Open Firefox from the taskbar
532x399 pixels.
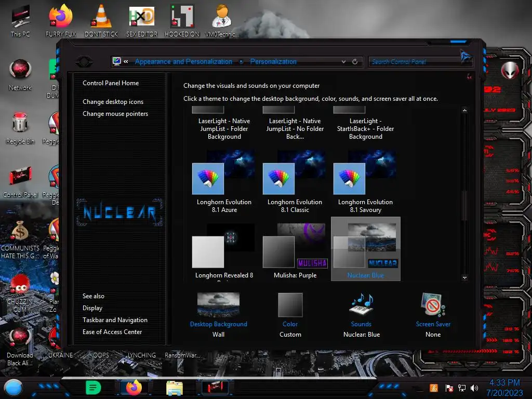pyautogui.click(x=134, y=388)
